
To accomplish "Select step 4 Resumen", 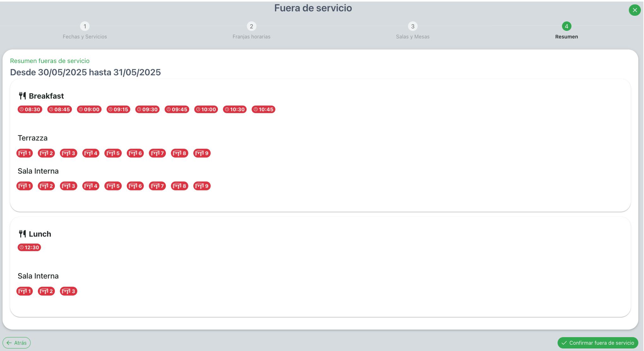I will [566, 26].
